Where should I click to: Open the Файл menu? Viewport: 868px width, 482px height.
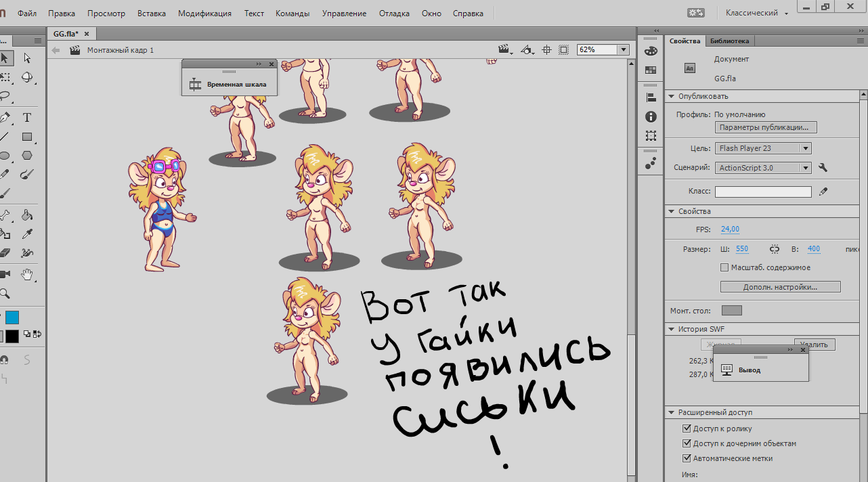tap(27, 14)
